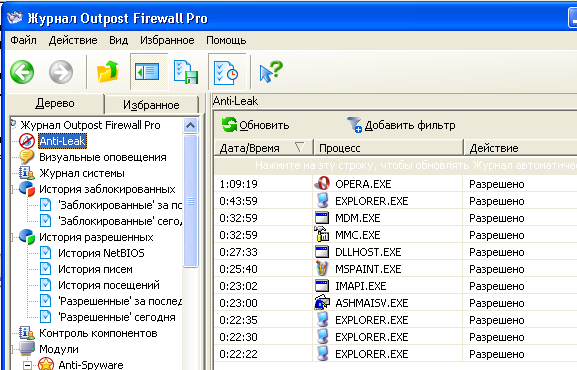Select the 0:22:35 time cell
577x370 pixels.
(238, 320)
